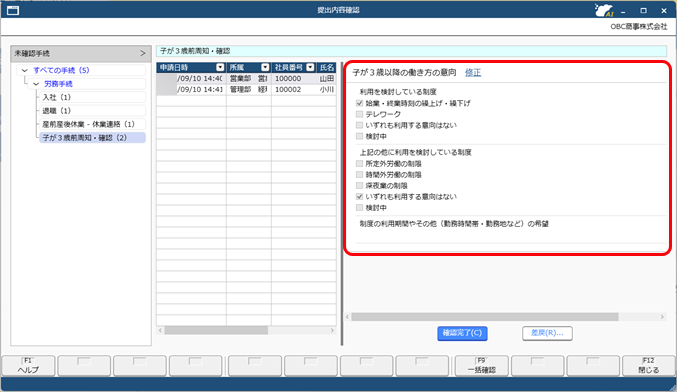The height and width of the screenshot is (392, 677).
Task: Toggle the 所定外労働の制限 checkbox
Action: point(359,164)
